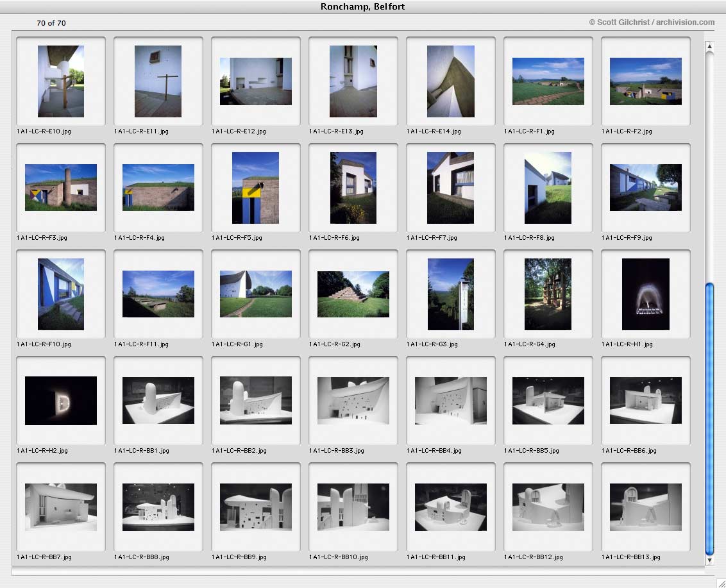
Task: Select thumbnail 1A1-LC-R-BB4.jpg
Action: point(450,401)
